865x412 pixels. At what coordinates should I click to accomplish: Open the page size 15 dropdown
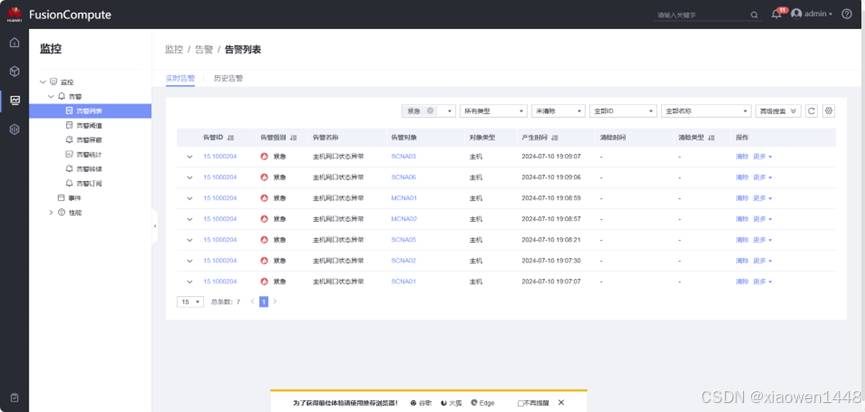190,301
